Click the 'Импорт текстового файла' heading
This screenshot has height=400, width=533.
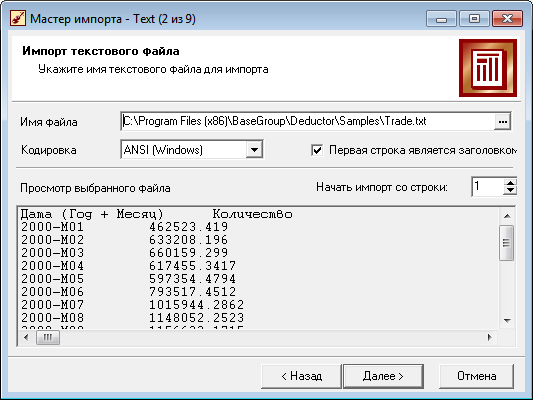coord(101,51)
